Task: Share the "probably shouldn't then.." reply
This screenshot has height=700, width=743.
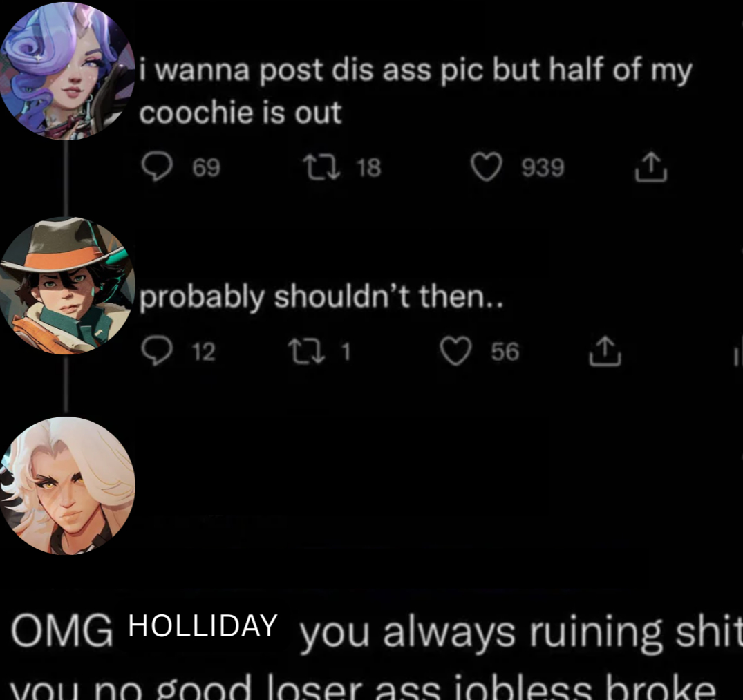Action: [x=605, y=351]
